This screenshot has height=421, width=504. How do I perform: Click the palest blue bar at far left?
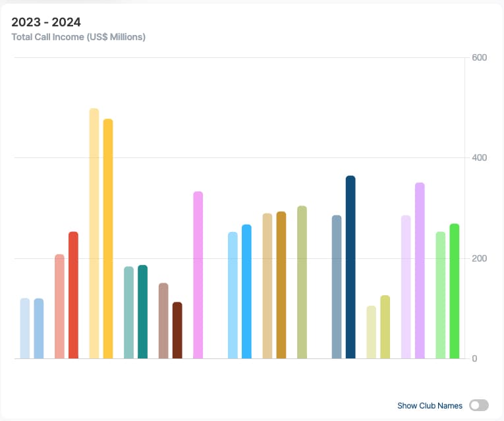(25, 329)
